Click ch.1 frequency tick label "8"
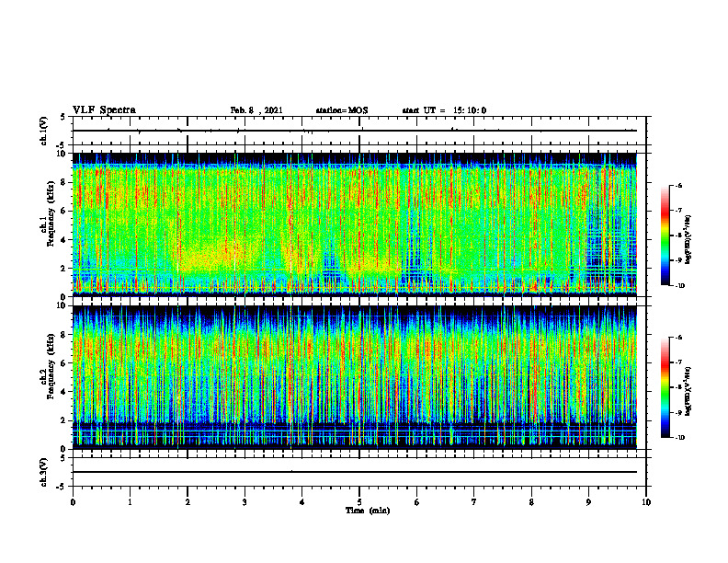Image resolution: width=728 pixels, height=563 pixels. click(x=63, y=182)
